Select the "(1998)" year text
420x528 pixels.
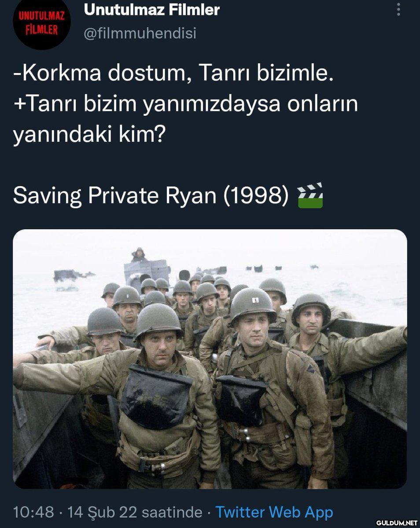tap(258, 196)
